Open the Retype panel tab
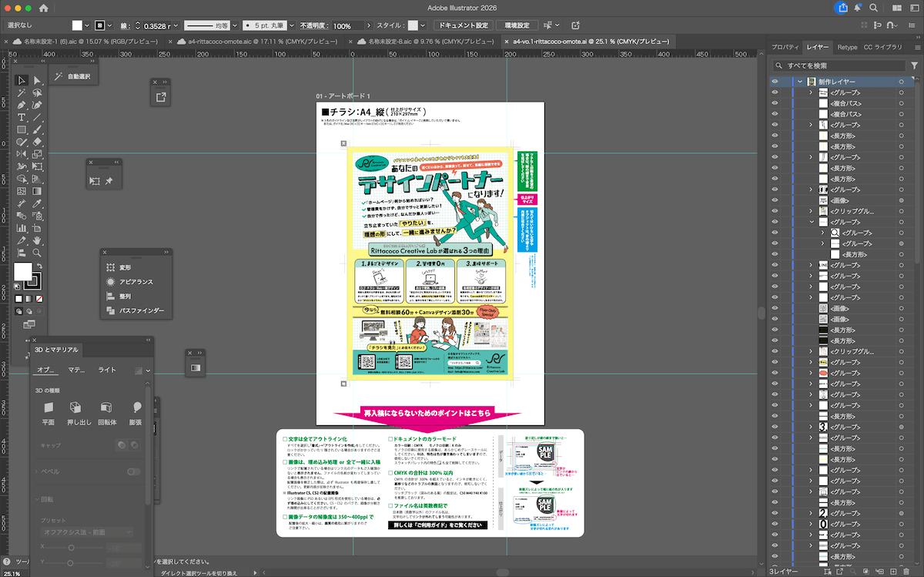 (x=847, y=47)
